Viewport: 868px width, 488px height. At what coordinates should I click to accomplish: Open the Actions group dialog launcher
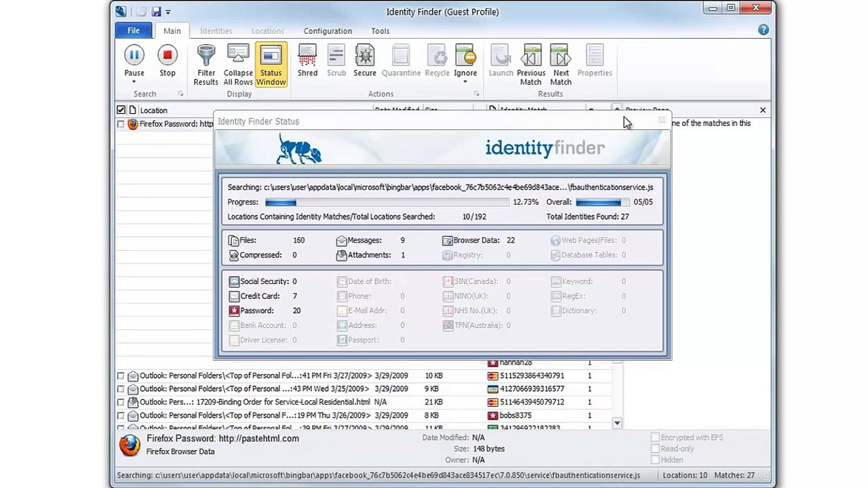tap(476, 94)
